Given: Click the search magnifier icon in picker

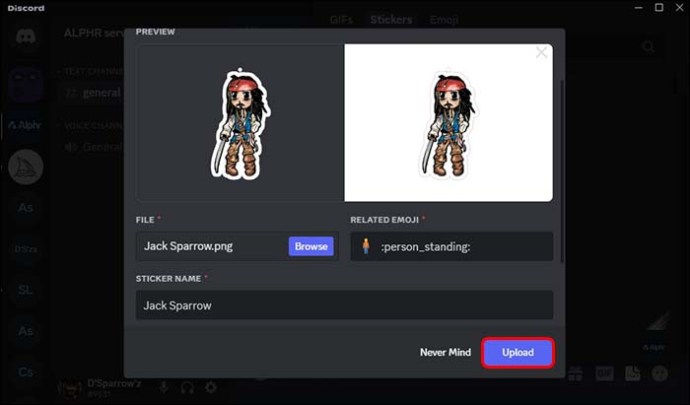Looking at the screenshot, I should 649,47.
